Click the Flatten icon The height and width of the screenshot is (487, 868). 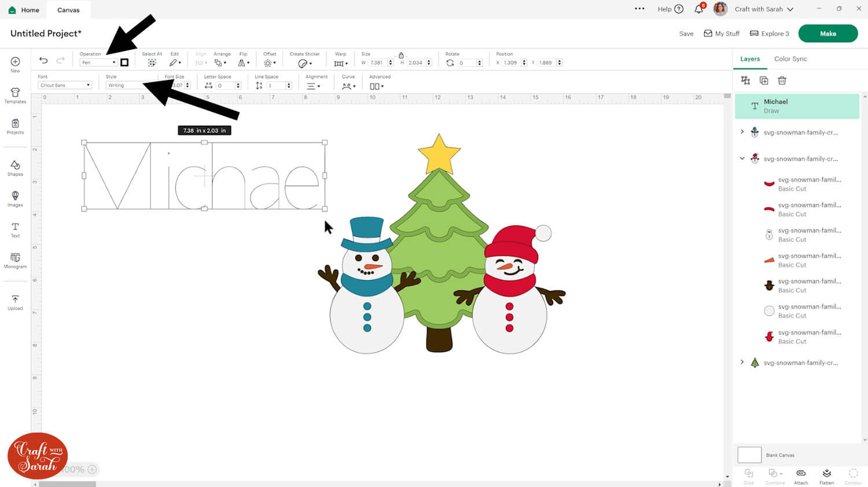826,476
